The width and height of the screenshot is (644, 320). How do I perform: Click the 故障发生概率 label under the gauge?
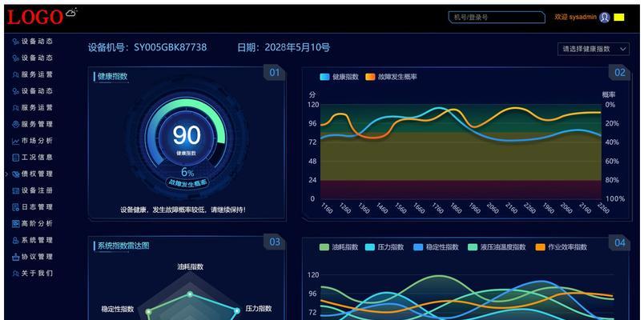[187, 183]
